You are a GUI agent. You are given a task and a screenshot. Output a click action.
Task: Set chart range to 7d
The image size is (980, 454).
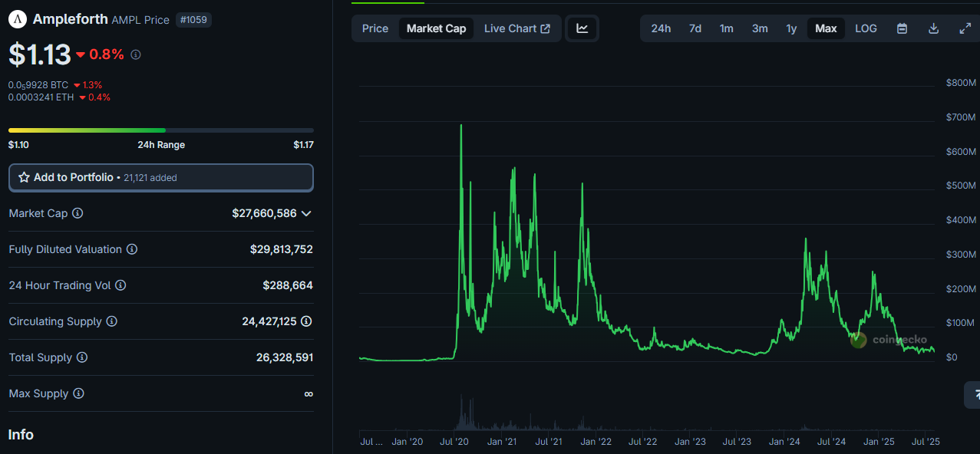(x=695, y=28)
